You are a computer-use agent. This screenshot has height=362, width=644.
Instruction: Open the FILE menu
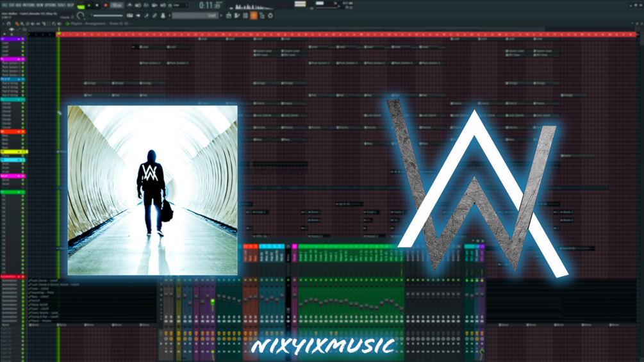click(4, 5)
